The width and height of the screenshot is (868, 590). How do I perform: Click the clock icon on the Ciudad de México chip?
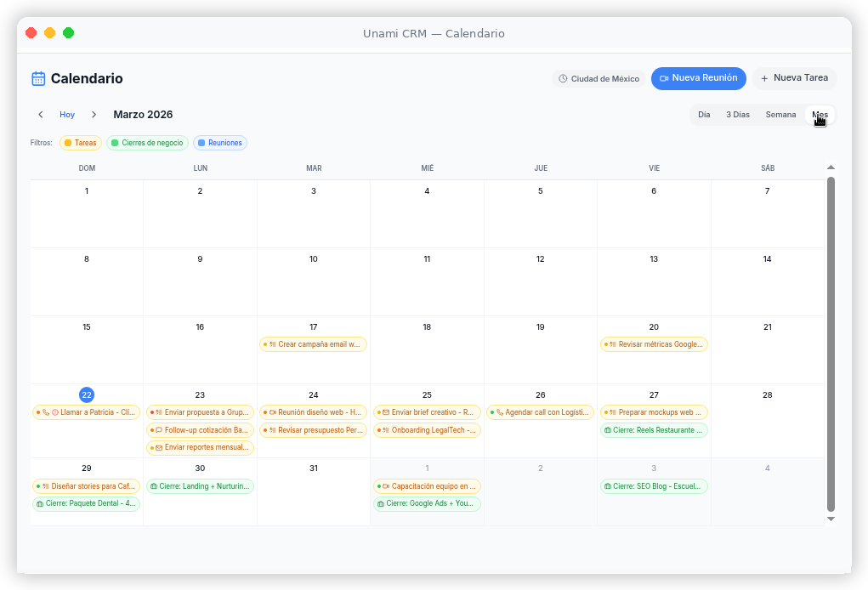563,78
